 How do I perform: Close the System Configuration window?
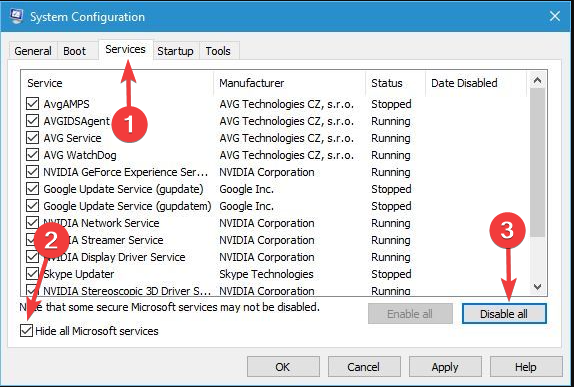tap(555, 16)
